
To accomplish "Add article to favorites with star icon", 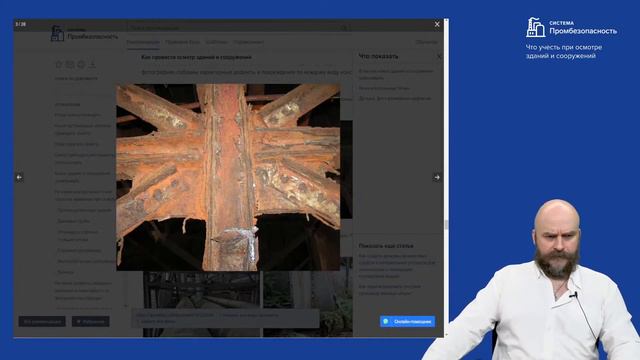I will pyautogui.click(x=59, y=64).
